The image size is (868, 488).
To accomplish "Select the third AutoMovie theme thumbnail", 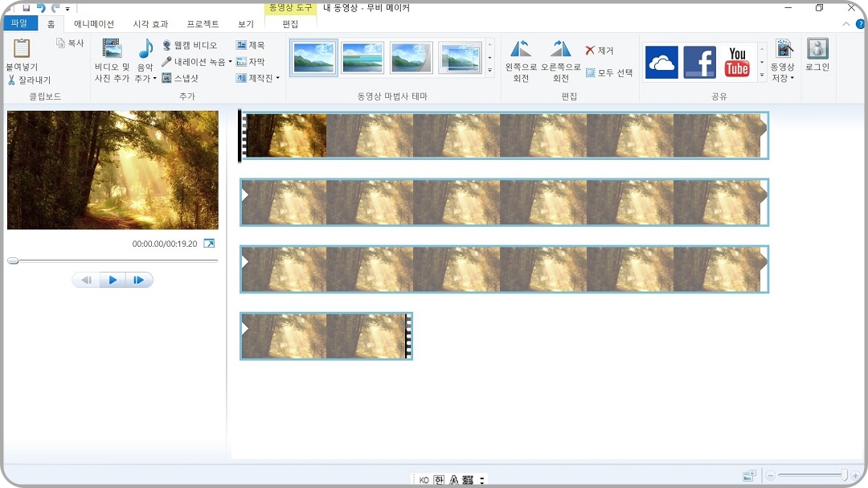I will pos(411,58).
